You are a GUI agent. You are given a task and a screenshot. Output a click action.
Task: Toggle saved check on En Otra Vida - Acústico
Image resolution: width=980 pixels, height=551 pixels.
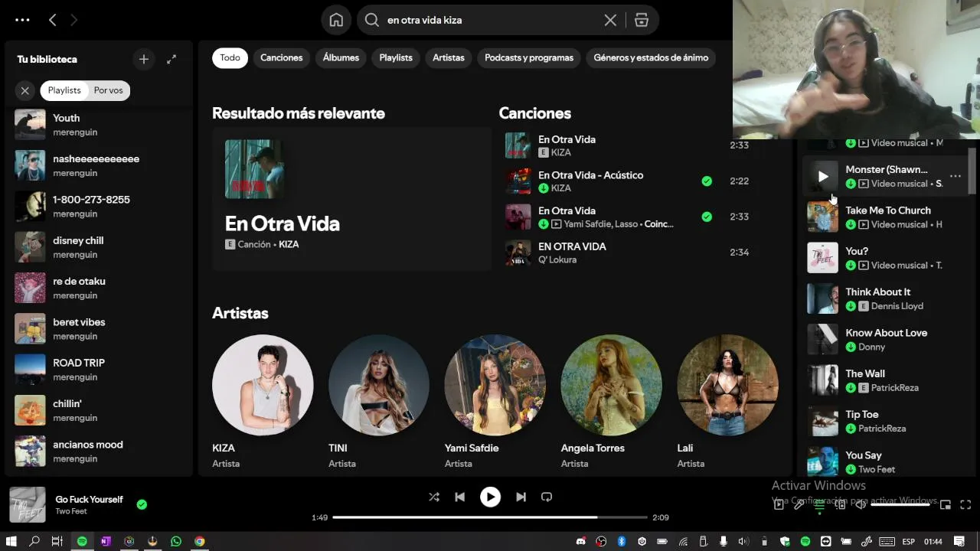[x=707, y=181]
